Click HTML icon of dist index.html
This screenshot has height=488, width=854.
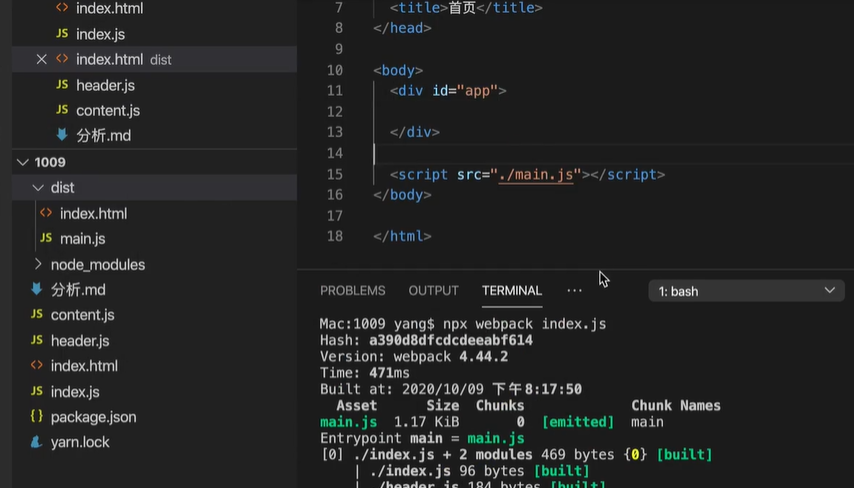[x=46, y=213]
